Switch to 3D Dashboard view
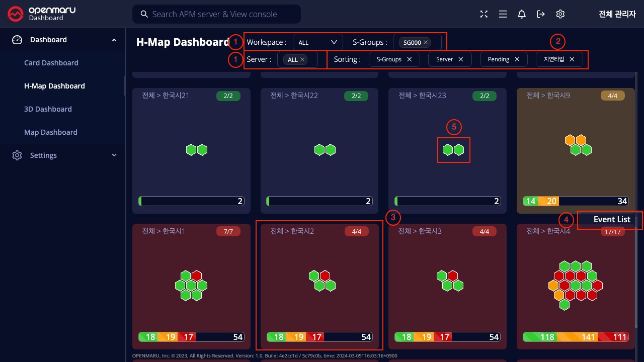The image size is (644, 362). (48, 109)
